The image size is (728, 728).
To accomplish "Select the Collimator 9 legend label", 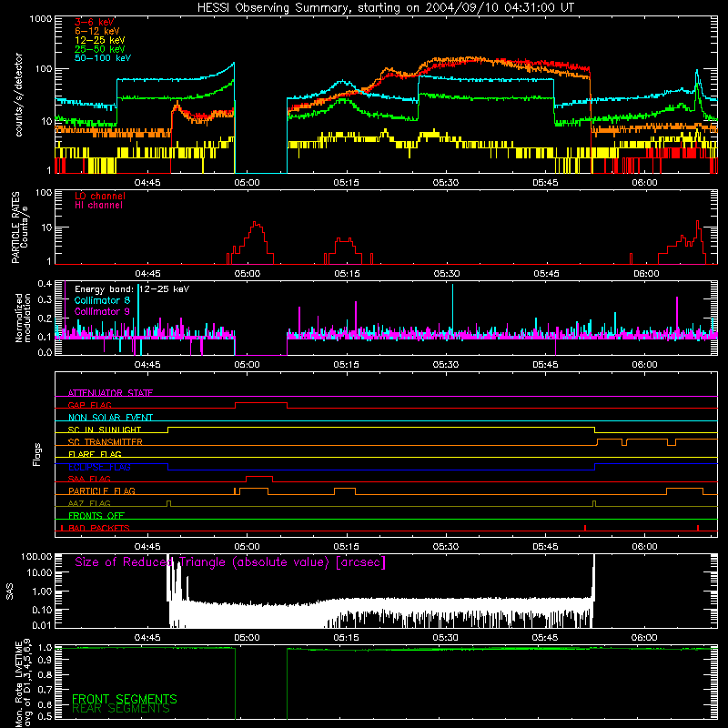I will click(102, 311).
